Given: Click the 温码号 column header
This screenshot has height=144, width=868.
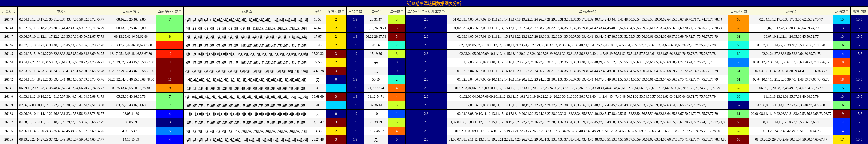Looking at the screenshot, I should pyautogui.click(x=376, y=11).
